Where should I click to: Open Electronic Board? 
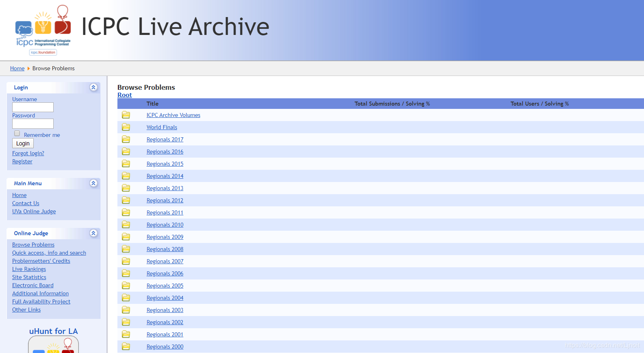tap(33, 285)
